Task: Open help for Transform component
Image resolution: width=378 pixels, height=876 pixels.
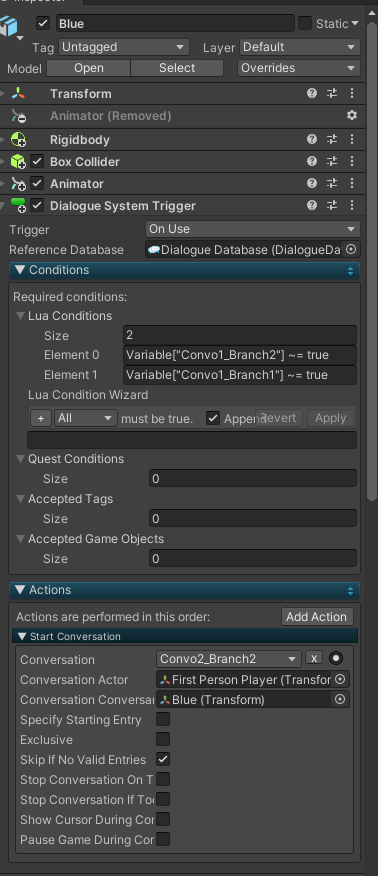Action: pyautogui.click(x=312, y=93)
